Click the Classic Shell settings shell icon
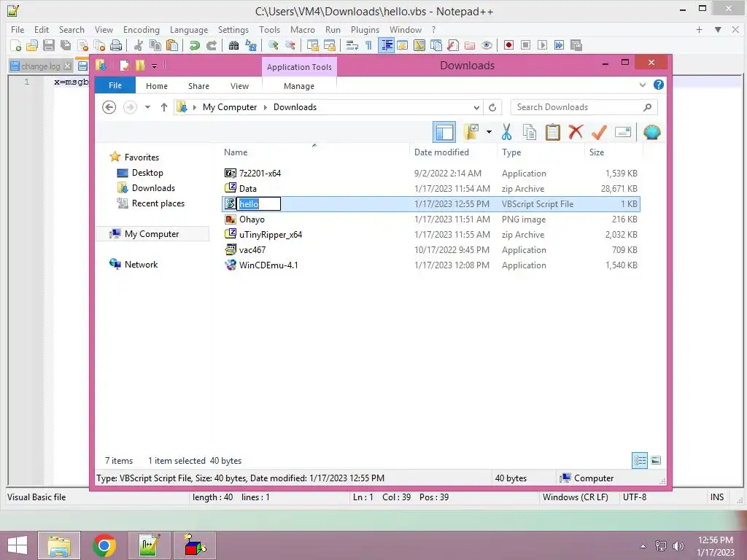Viewport: 747px width, 560px height. 651,132
